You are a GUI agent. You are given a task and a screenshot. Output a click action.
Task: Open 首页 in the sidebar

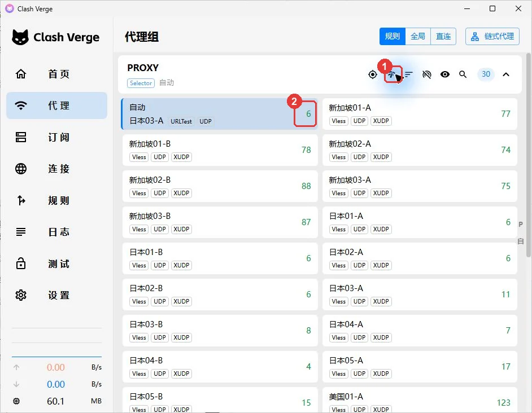pos(56,74)
